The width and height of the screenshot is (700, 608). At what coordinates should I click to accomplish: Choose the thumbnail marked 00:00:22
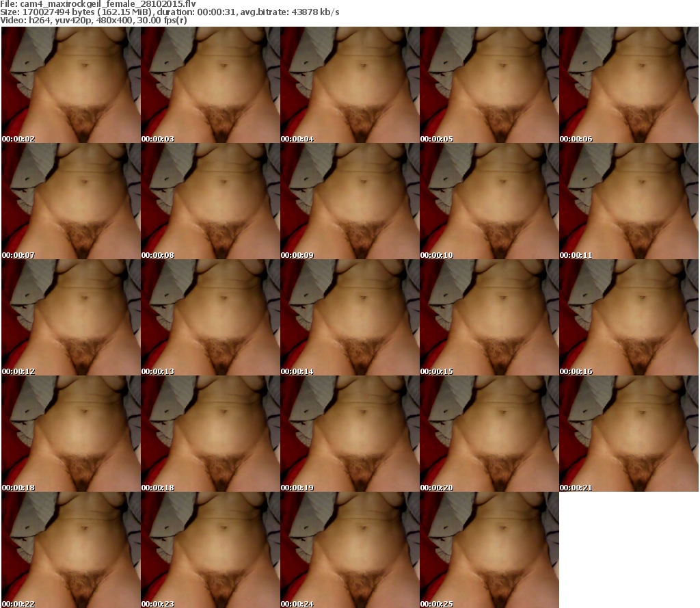pyautogui.click(x=71, y=550)
